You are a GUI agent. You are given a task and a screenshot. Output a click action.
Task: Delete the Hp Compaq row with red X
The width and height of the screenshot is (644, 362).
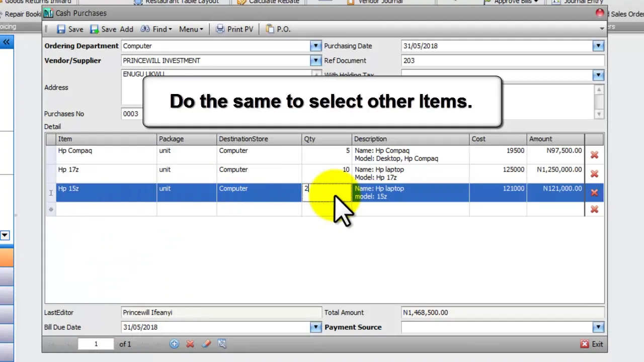pyautogui.click(x=594, y=155)
